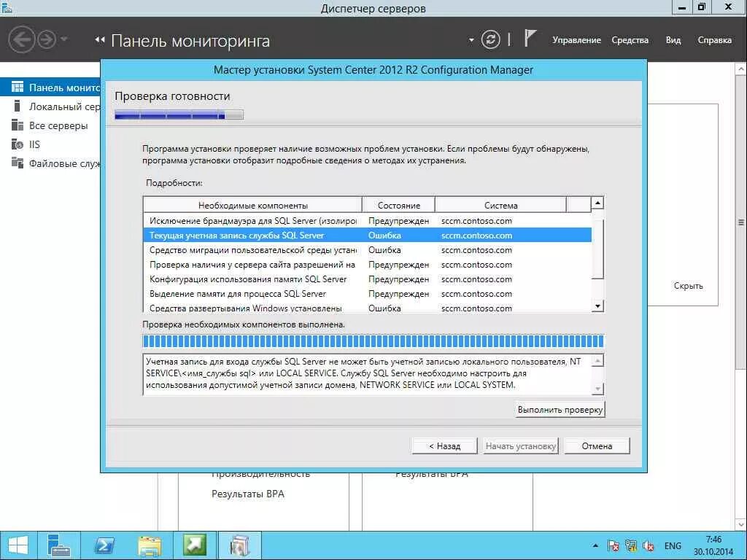The width and height of the screenshot is (747, 560).
Task: Click the servers icon beside Все серверы
Action: point(18,125)
